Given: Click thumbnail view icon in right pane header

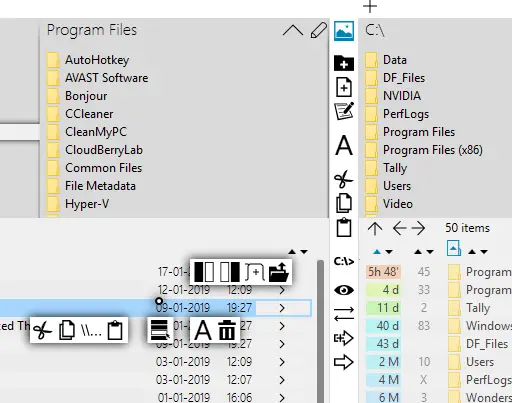Looking at the screenshot, I should (x=454, y=248).
